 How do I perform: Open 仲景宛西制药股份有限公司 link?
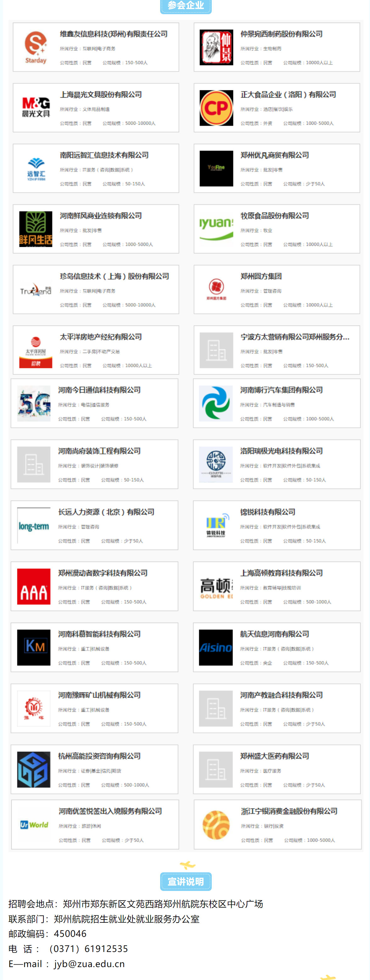[x=281, y=34]
